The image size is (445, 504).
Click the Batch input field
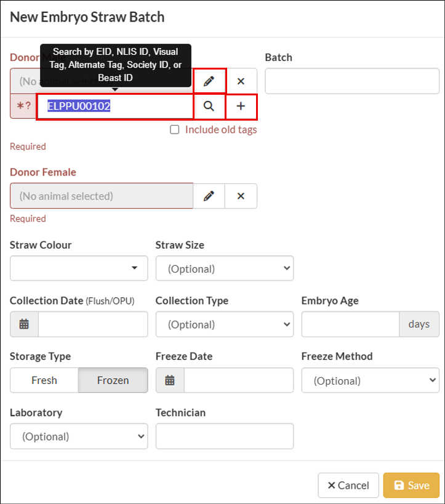coord(351,81)
